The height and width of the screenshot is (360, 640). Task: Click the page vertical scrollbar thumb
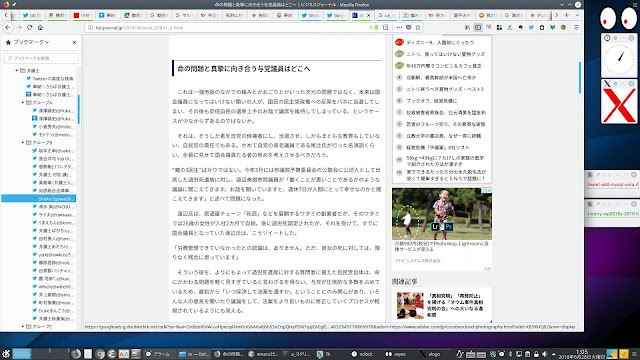579,77
